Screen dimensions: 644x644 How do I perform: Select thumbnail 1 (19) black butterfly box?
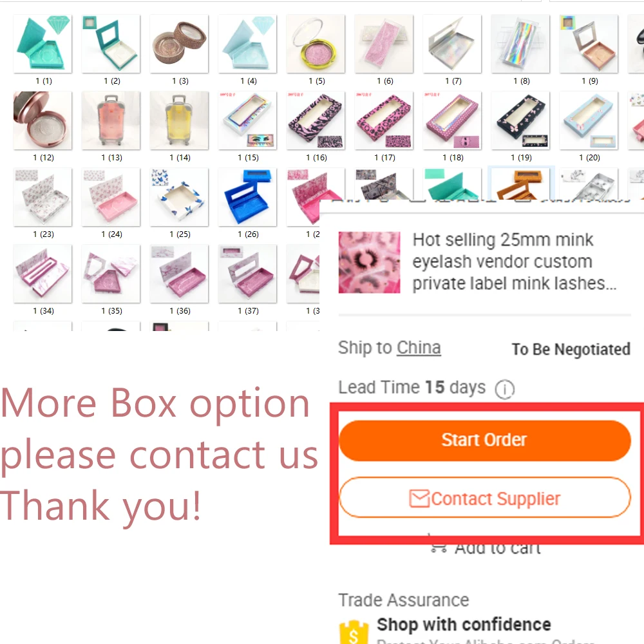pyautogui.click(x=520, y=120)
